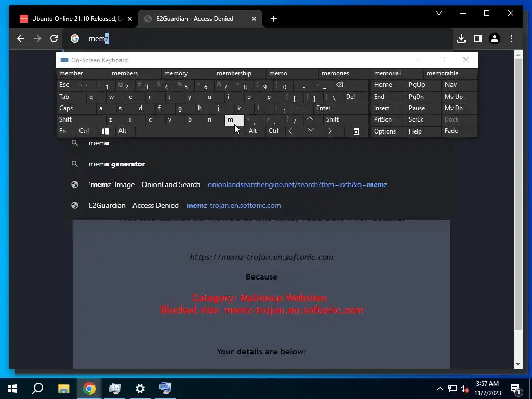
Task: Toggle the left Alt key
Action: coord(125,131)
